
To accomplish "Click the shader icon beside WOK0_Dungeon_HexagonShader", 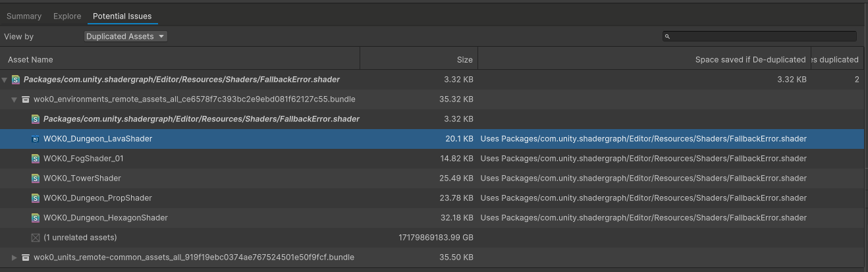I will [x=36, y=218].
